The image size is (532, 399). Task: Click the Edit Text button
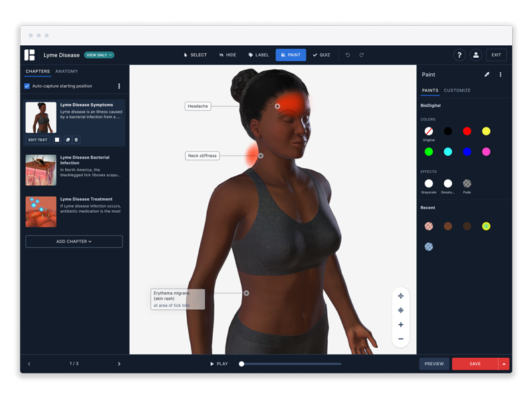coord(38,140)
